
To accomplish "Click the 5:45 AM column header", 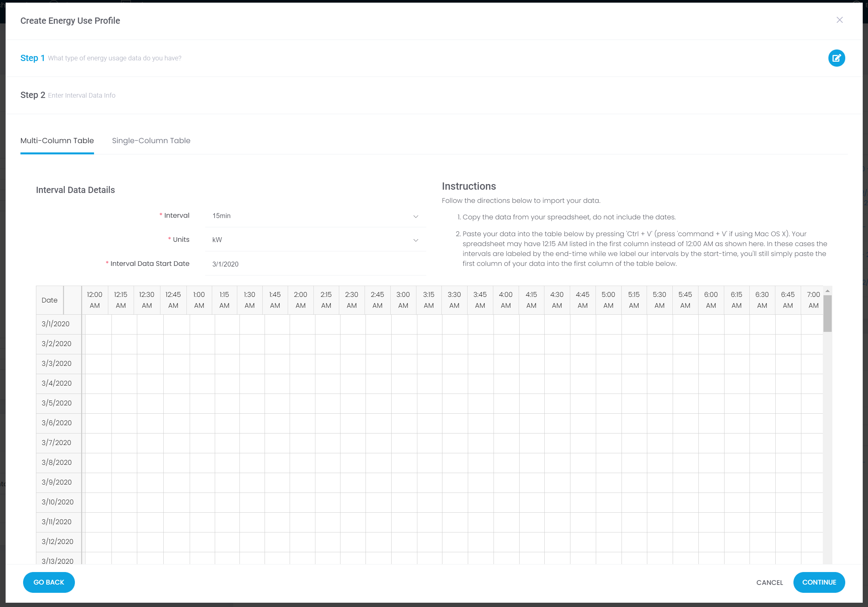I will (685, 300).
